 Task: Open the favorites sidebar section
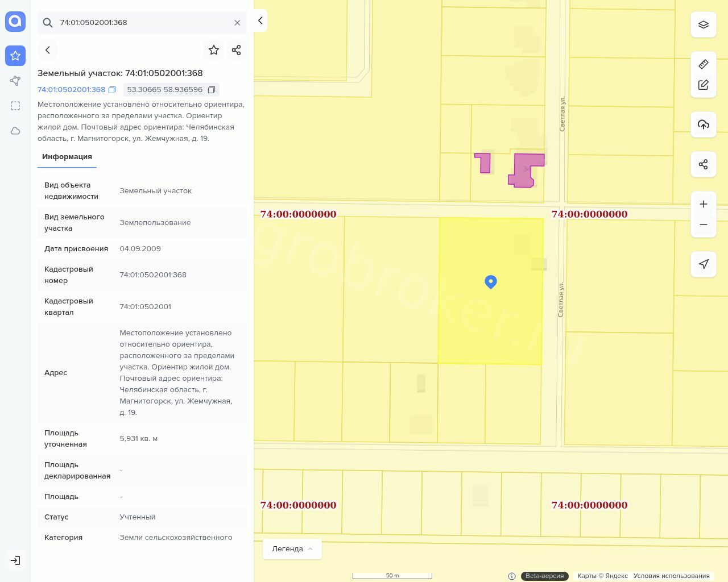(x=15, y=56)
